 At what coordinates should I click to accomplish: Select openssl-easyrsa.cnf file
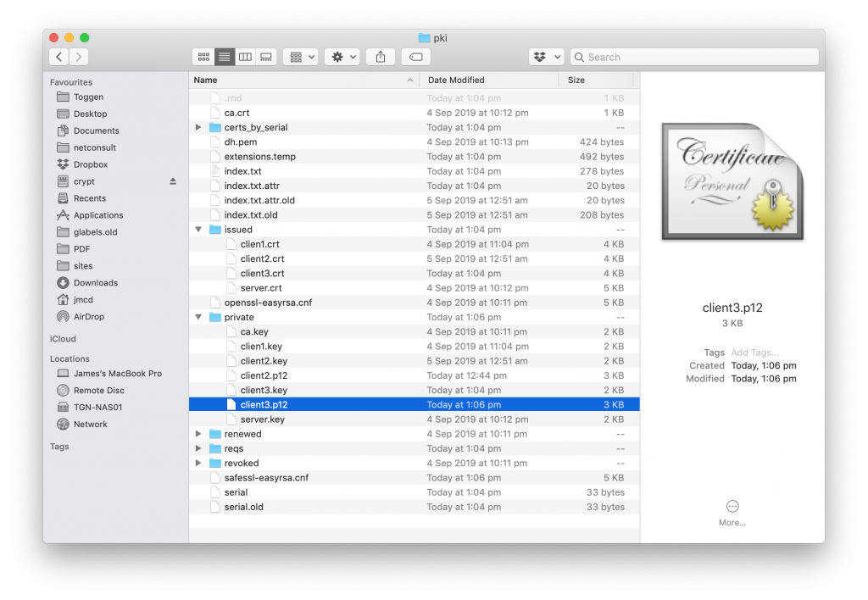(x=414, y=303)
